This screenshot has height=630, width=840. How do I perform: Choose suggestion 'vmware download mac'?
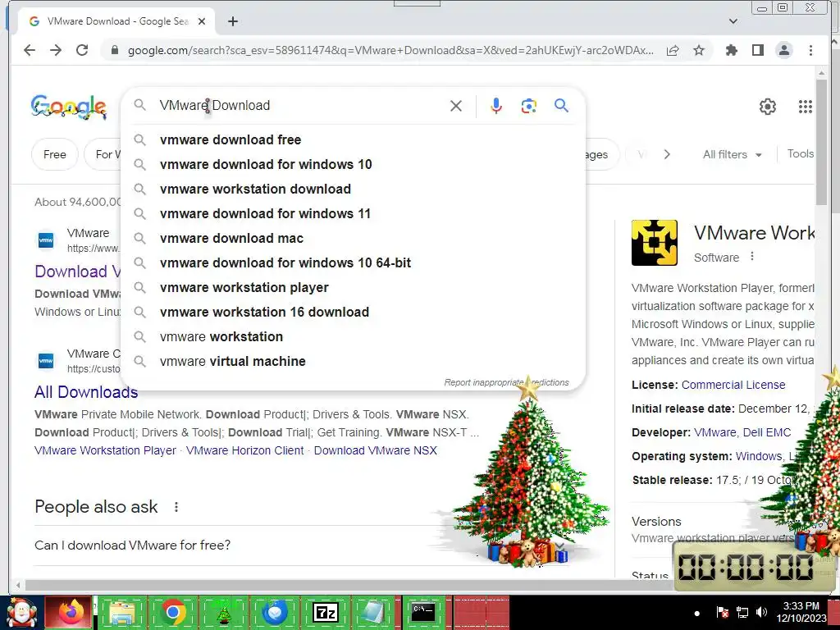353,239
